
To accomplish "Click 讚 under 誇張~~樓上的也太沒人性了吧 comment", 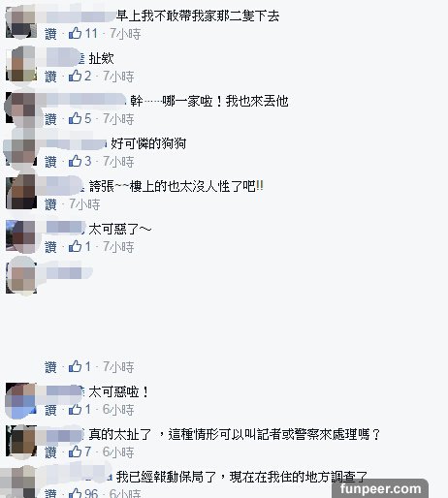I will tap(50, 204).
